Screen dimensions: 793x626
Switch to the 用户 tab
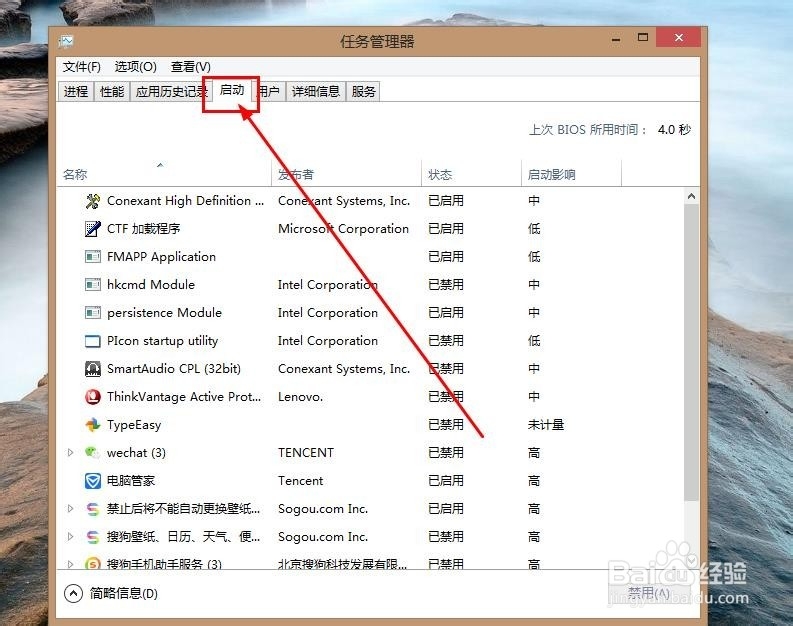269,92
